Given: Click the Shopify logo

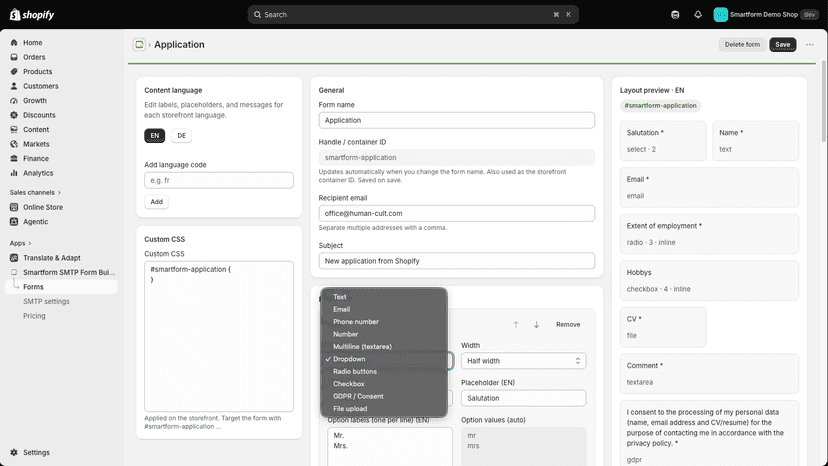Looking at the screenshot, I should coord(32,14).
